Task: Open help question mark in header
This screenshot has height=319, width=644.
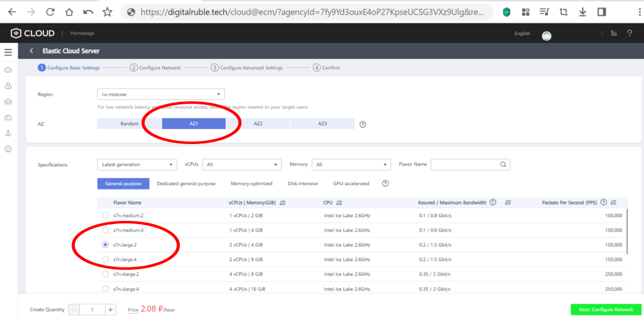Action: [630, 33]
